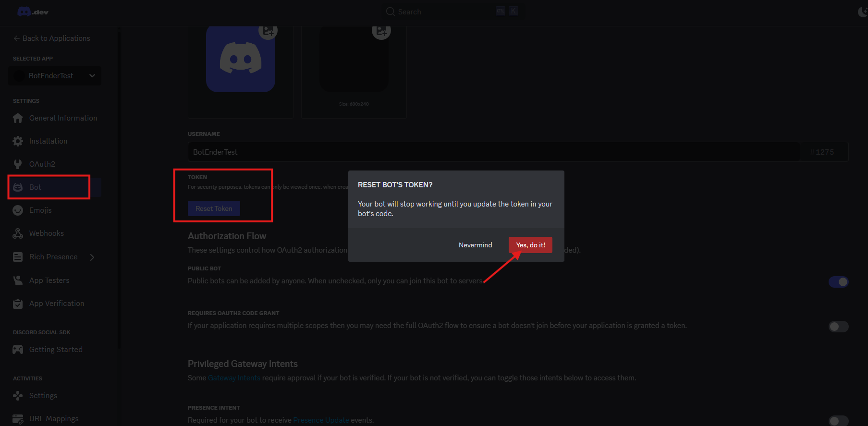Click the theme moon icon top right
The height and width of the screenshot is (426, 868).
coord(863,12)
